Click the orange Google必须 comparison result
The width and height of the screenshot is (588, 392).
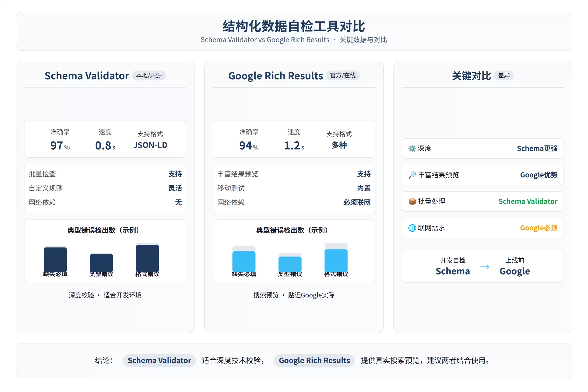[539, 228]
